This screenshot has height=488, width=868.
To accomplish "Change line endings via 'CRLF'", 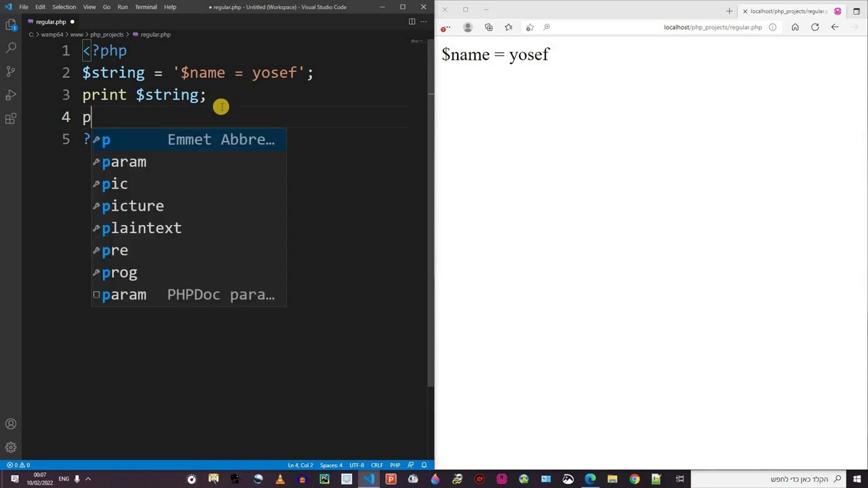I will (376, 465).
